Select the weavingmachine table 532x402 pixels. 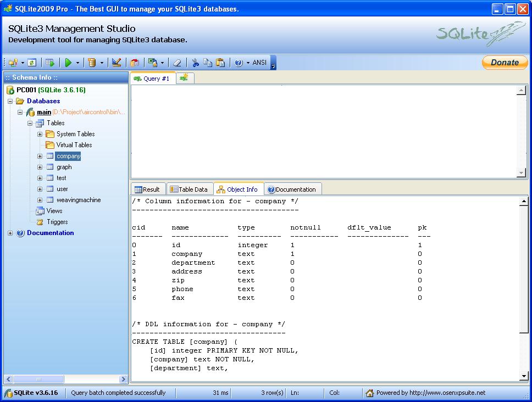click(79, 200)
